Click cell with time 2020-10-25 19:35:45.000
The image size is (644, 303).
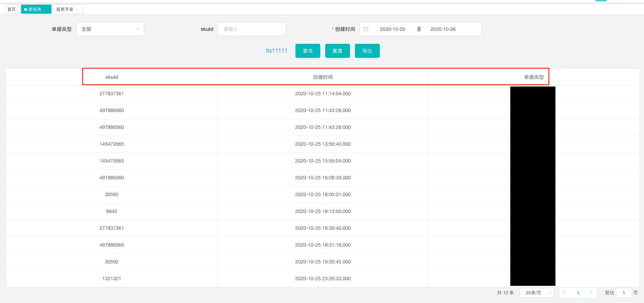(323, 262)
